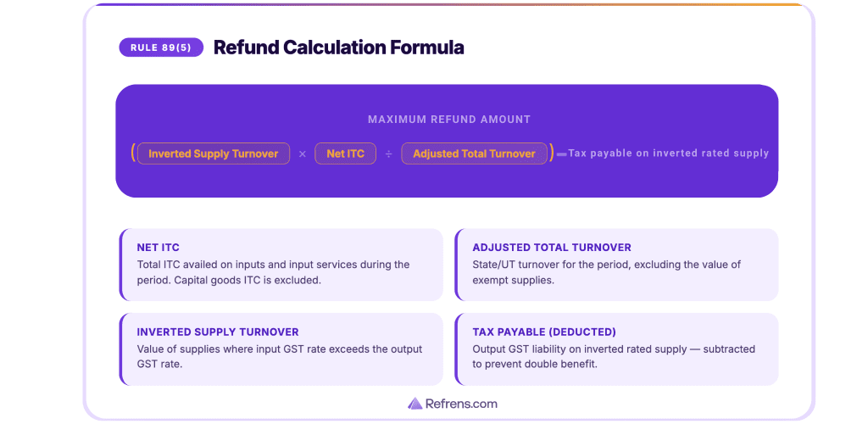Click the Refund Calculation Formula title
This screenshot has width=868, height=424.
pyautogui.click(x=338, y=47)
